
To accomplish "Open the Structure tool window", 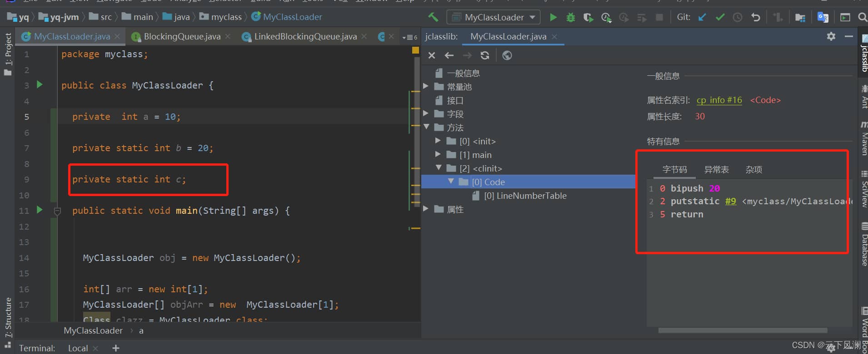I will point(7,322).
